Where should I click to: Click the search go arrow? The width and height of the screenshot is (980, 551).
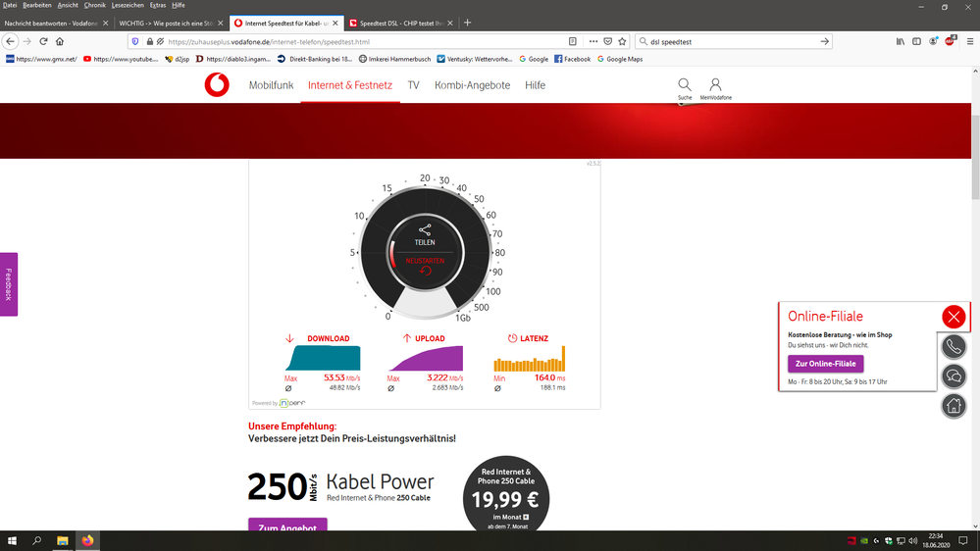(824, 42)
